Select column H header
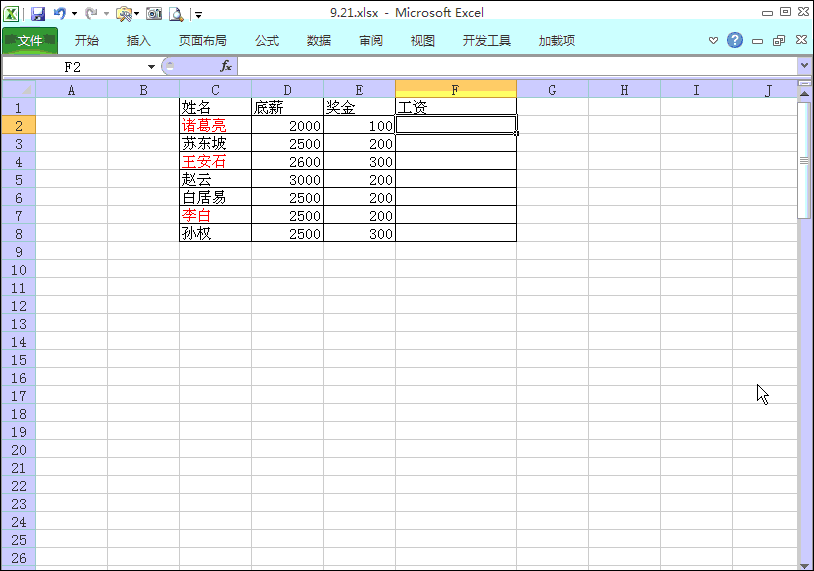The height and width of the screenshot is (571, 814). 625,90
